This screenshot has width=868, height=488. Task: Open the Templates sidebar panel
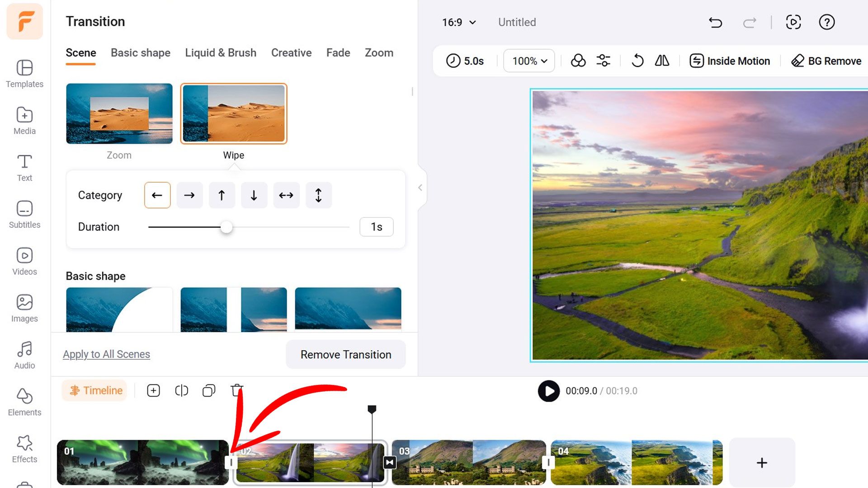(x=24, y=74)
